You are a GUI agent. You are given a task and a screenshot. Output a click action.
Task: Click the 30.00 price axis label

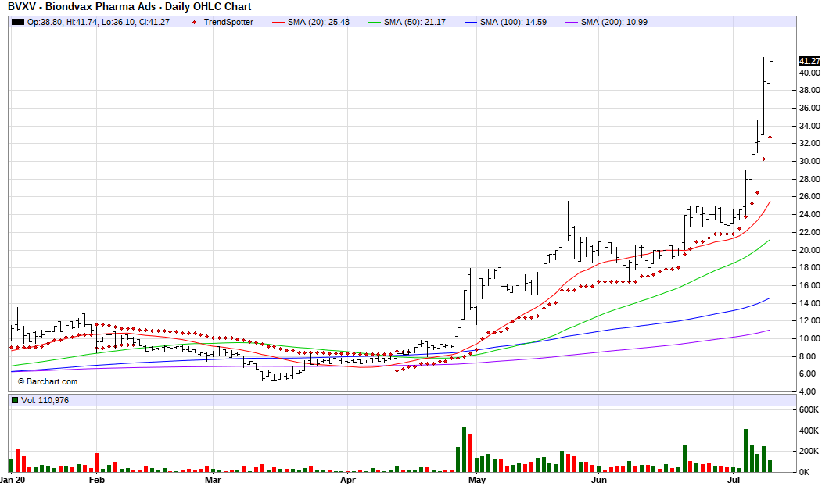pyautogui.click(x=809, y=161)
